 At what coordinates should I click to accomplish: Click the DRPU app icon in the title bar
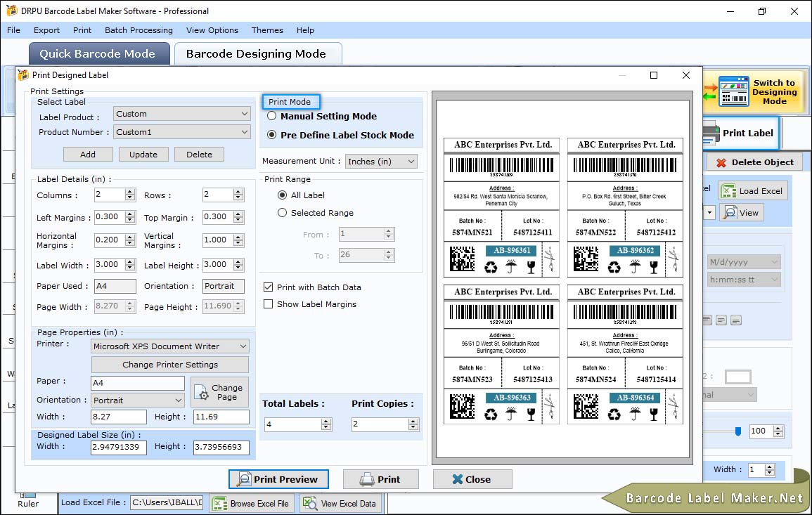(11, 11)
